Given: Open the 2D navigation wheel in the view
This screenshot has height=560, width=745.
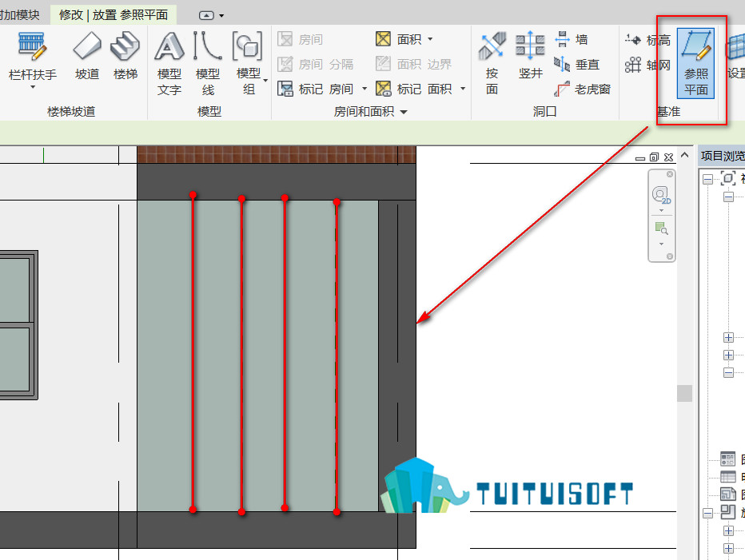Looking at the screenshot, I should click(661, 194).
